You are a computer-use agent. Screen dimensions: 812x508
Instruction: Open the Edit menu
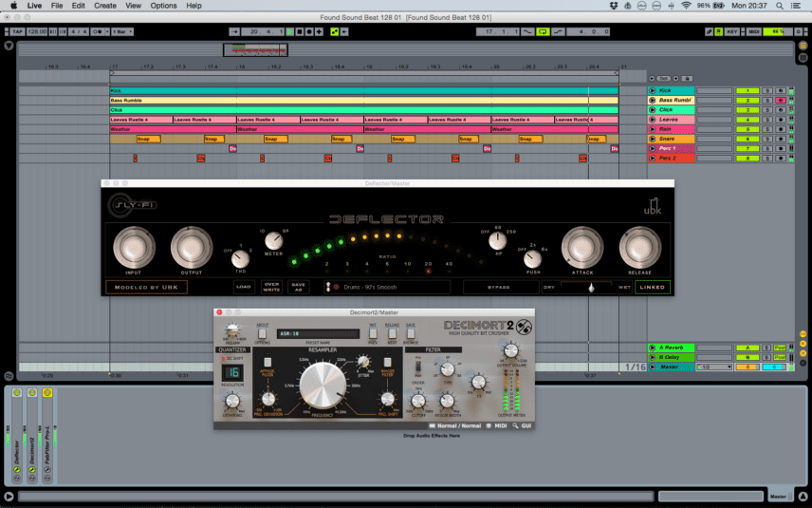[x=78, y=6]
